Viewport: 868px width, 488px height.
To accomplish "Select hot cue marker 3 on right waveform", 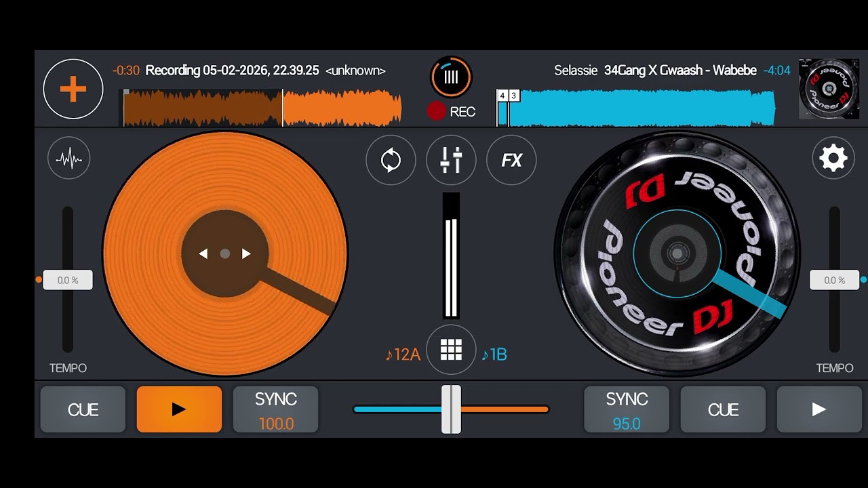I will (514, 96).
